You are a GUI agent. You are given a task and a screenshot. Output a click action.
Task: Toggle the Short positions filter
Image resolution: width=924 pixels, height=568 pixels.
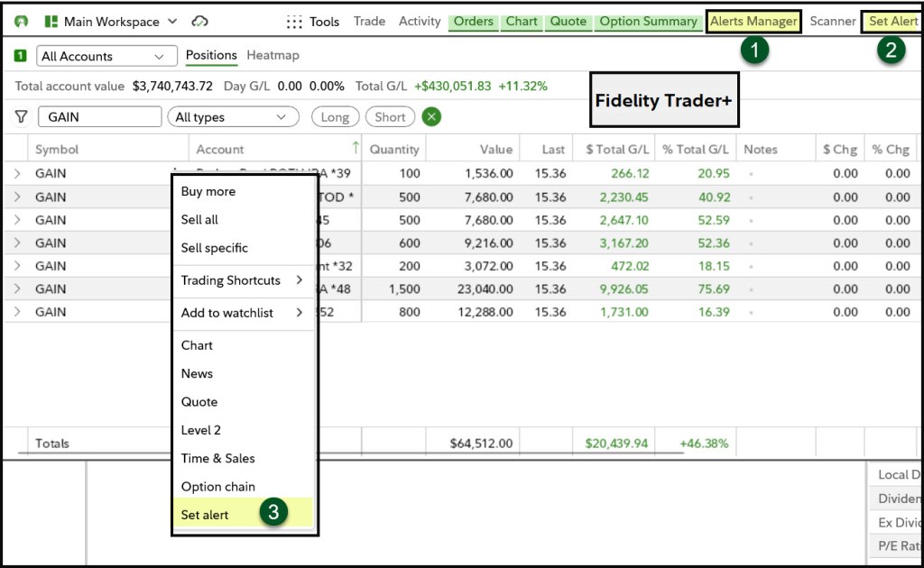tap(390, 117)
